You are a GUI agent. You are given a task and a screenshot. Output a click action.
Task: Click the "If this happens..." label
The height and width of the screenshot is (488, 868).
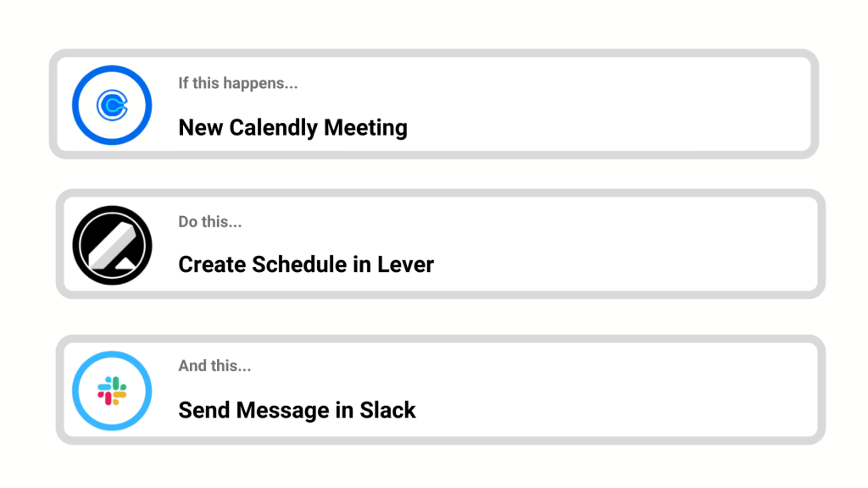pyautogui.click(x=237, y=83)
